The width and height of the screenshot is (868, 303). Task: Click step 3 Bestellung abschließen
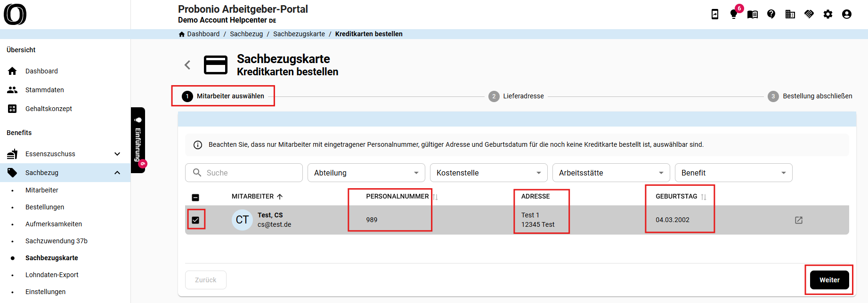(810, 96)
